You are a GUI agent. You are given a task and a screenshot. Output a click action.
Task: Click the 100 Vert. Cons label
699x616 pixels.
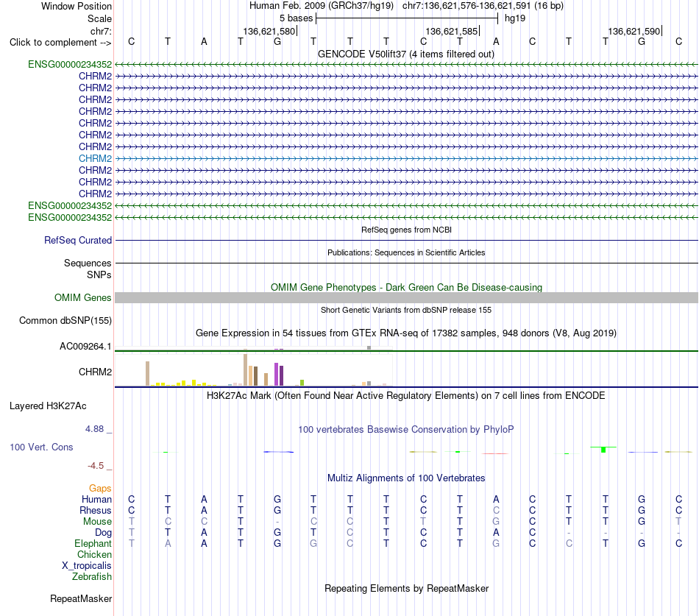pos(41,447)
